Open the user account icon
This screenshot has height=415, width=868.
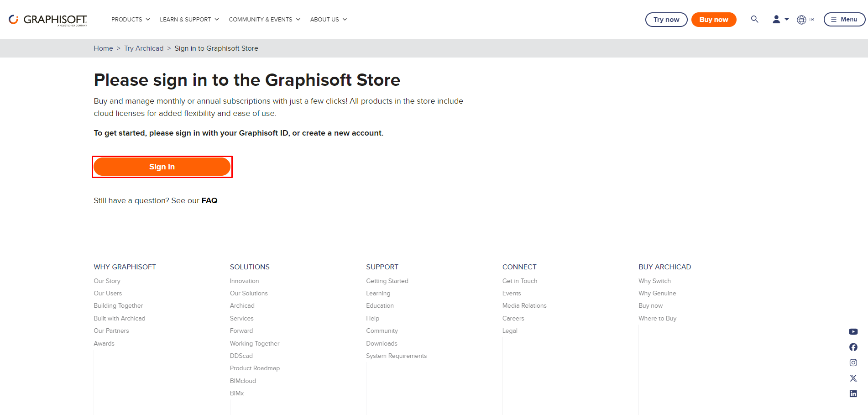776,19
